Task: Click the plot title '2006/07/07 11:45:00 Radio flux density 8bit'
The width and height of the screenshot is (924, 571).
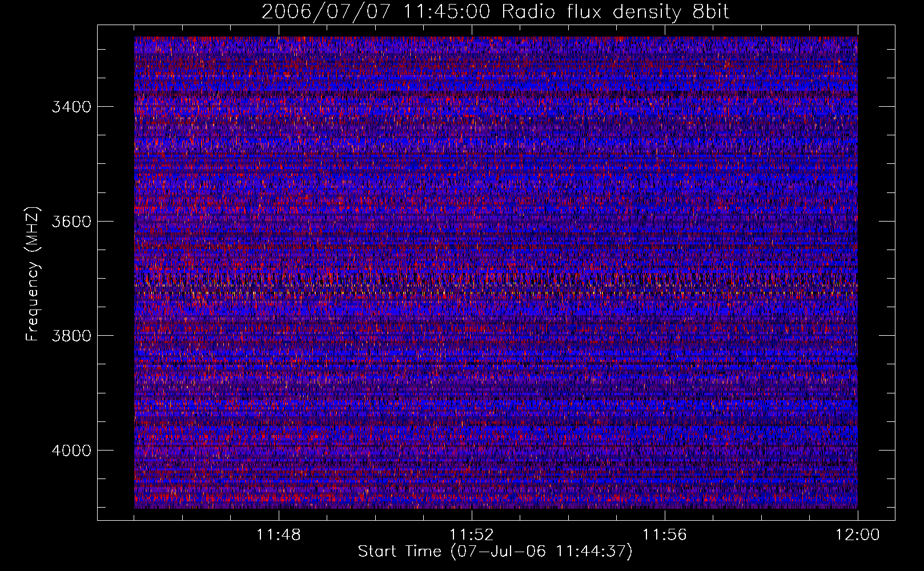Action: pyautogui.click(x=495, y=11)
